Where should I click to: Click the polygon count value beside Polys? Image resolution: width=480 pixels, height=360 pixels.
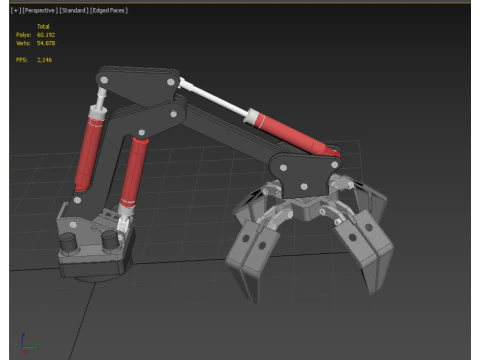[x=46, y=35]
